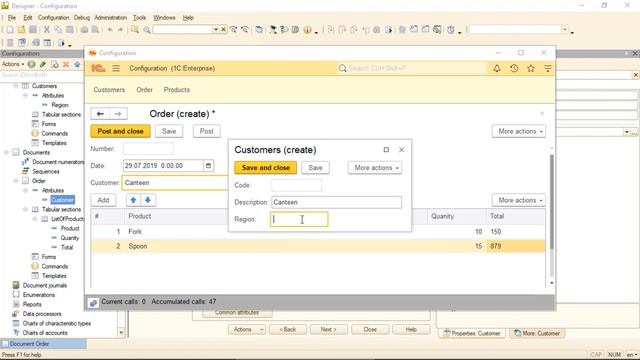The width and height of the screenshot is (640, 360).
Task: Click the Next button in background window
Action: click(x=329, y=329)
